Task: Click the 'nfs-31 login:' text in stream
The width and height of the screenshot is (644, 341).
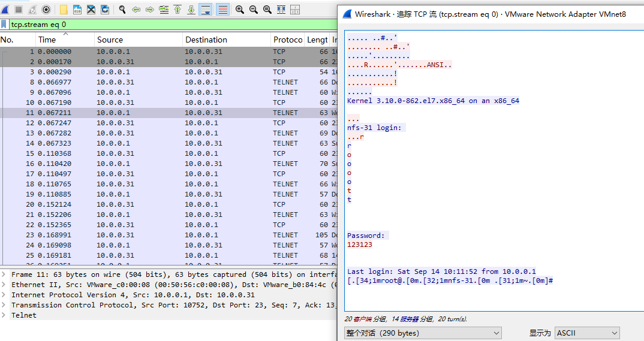Action: pos(374,128)
